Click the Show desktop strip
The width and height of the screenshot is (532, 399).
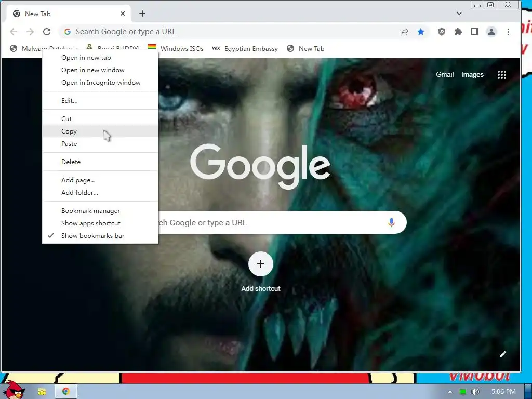[x=528, y=392]
